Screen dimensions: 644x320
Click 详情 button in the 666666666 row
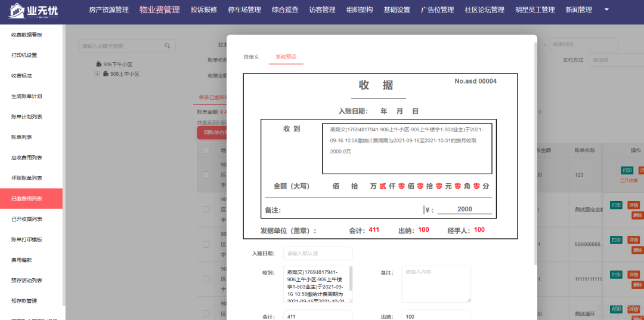(x=633, y=240)
